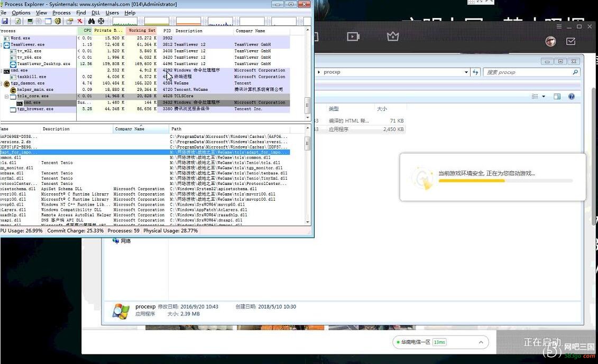598x364 pixels.
Task: Click the tgp_daemon.exe WeGame icon
Action: 6,83
